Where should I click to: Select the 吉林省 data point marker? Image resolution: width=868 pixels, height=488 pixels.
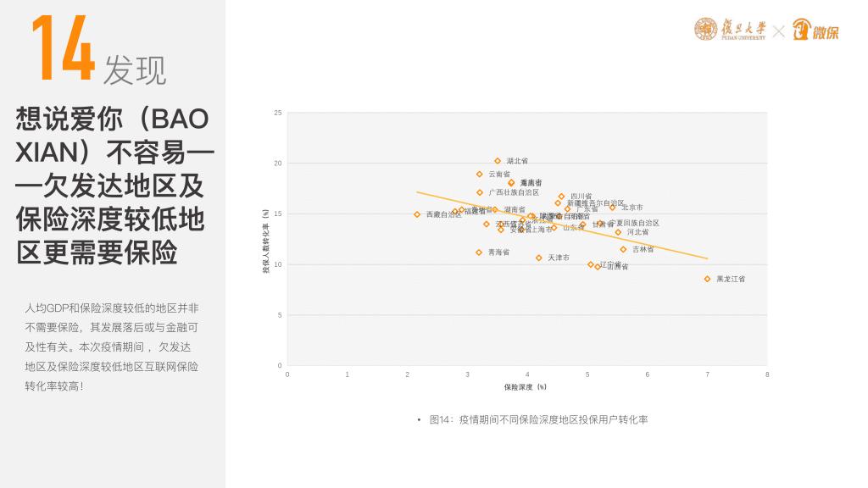click(x=623, y=249)
